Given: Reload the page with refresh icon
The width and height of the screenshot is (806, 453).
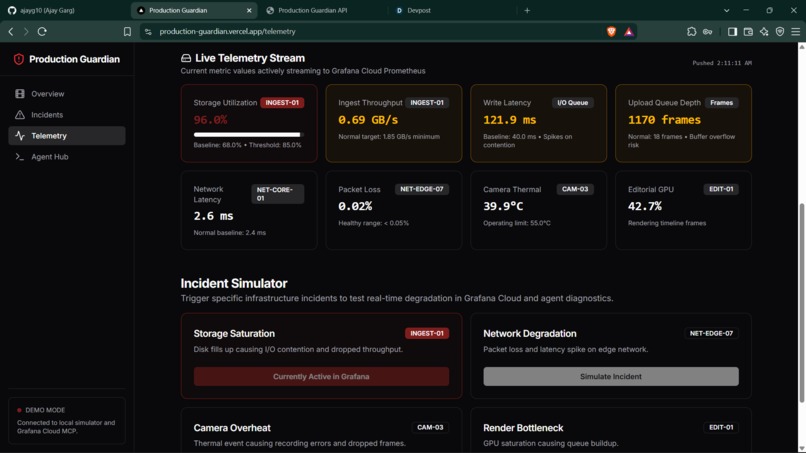Looking at the screenshot, I should click(42, 31).
